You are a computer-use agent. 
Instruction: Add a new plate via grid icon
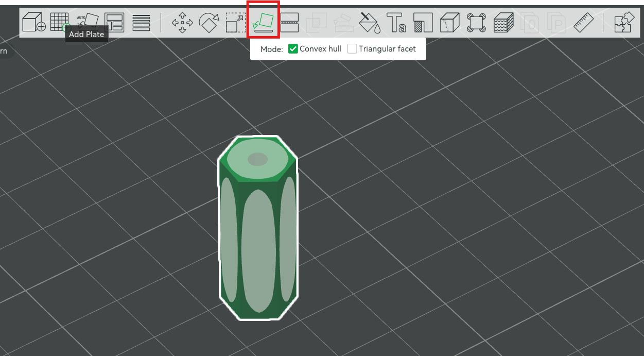(60, 22)
